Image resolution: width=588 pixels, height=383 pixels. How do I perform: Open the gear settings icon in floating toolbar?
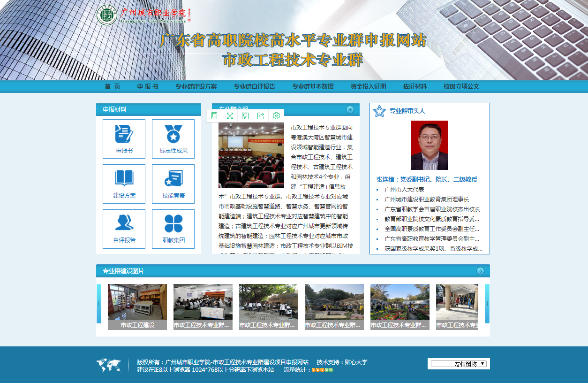276,116
